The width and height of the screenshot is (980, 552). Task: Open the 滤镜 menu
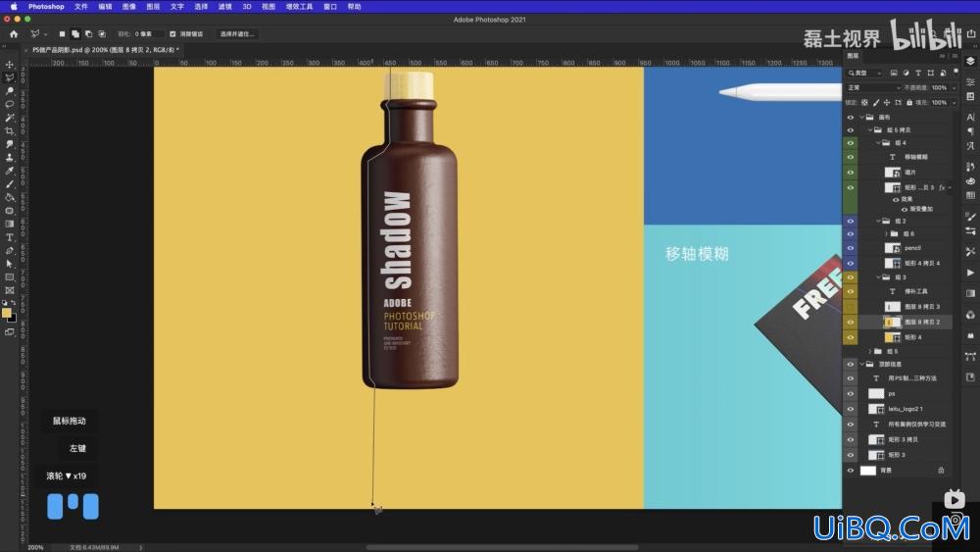click(225, 6)
